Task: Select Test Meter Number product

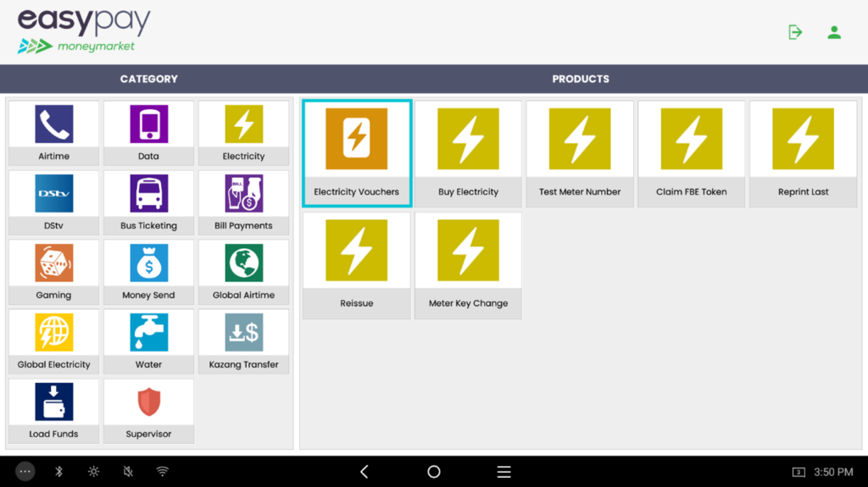Action: point(580,153)
